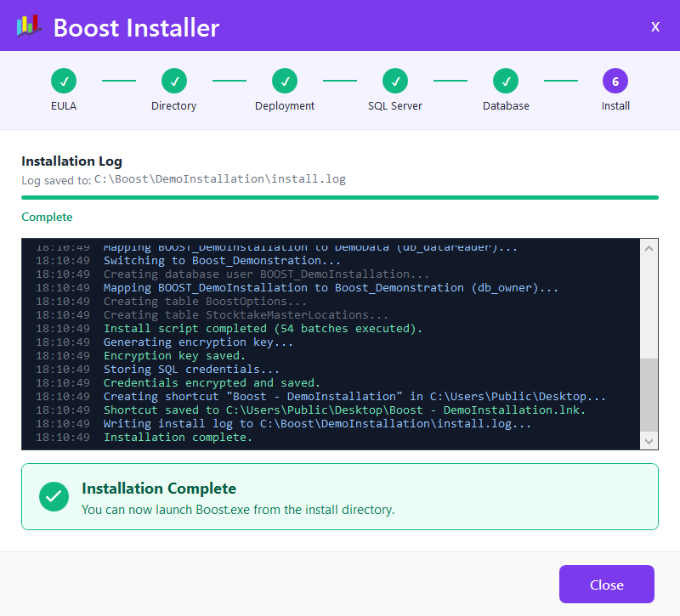
Task: Click the Boost Installer title text
Action: tap(136, 28)
